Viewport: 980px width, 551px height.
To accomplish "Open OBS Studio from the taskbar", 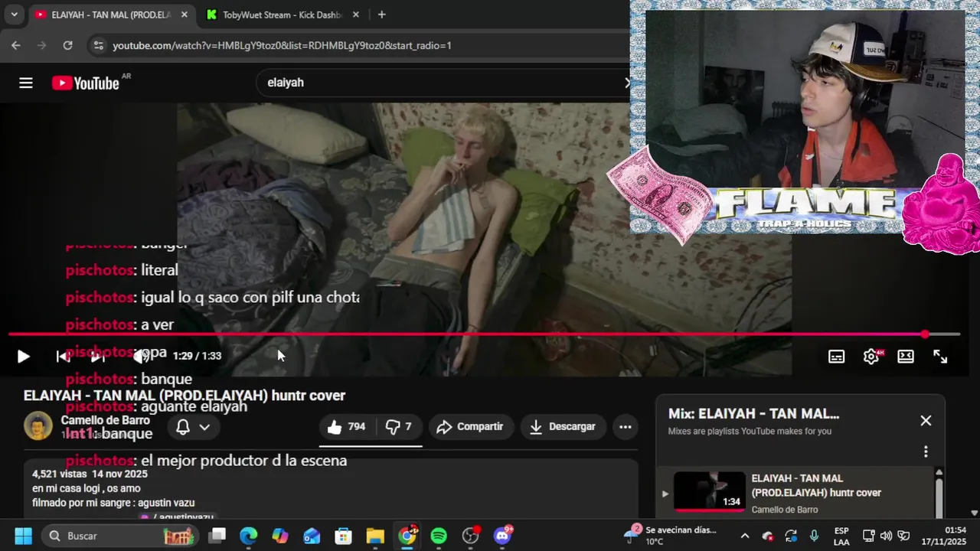I will (x=471, y=535).
